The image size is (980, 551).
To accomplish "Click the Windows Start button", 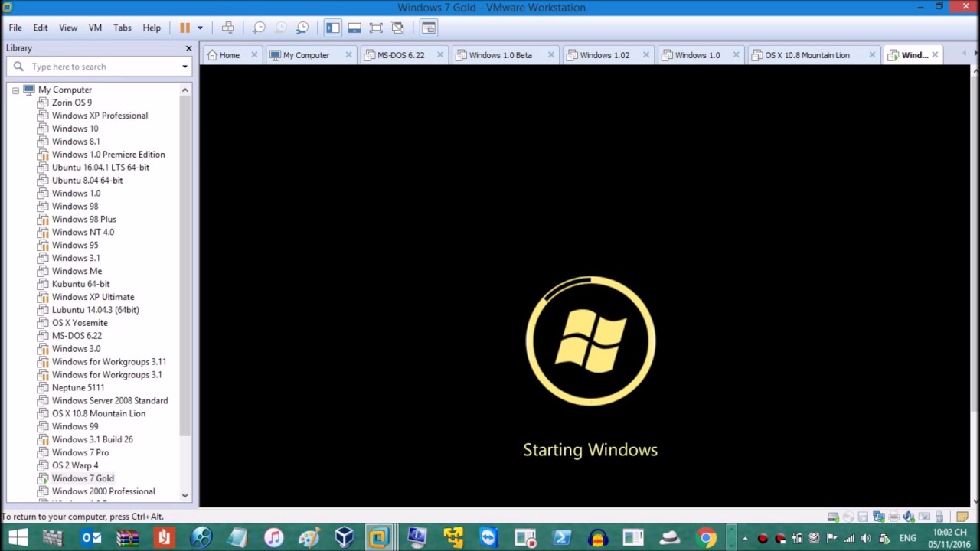I will tap(18, 537).
